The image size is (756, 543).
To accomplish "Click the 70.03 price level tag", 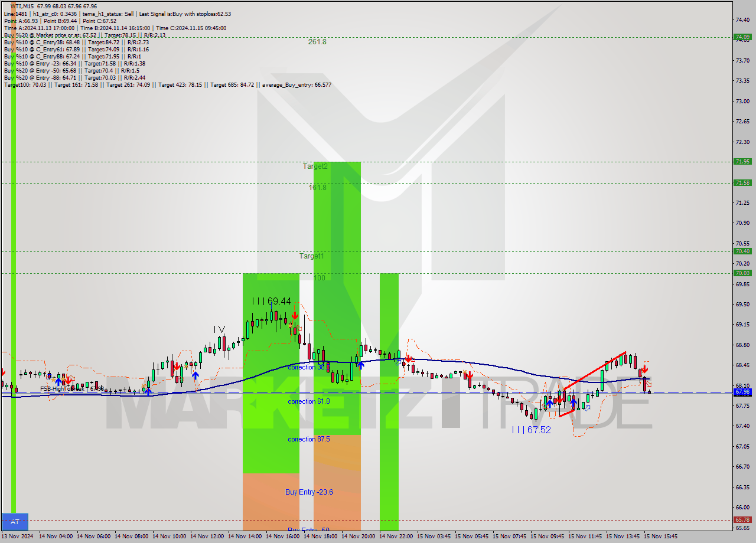I will [742, 273].
